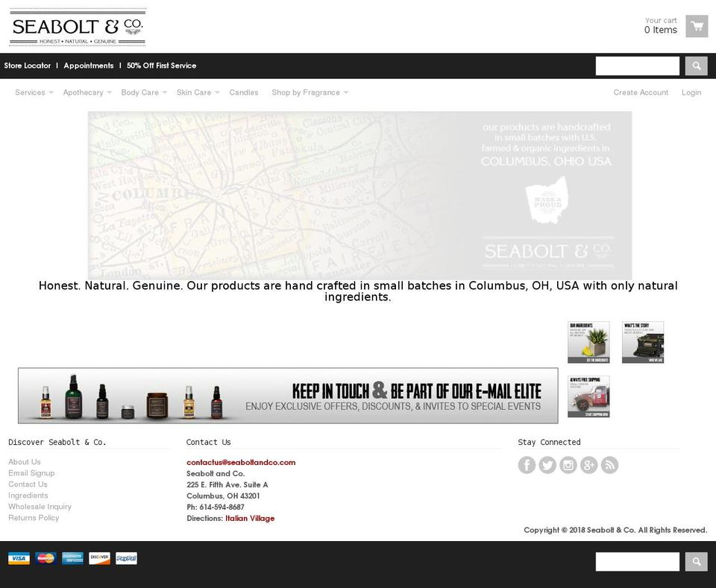Viewport: 716px width, 588px height.
Task: Click the Copyright 2018 Seabolt & Co. notice
Action: (x=615, y=530)
